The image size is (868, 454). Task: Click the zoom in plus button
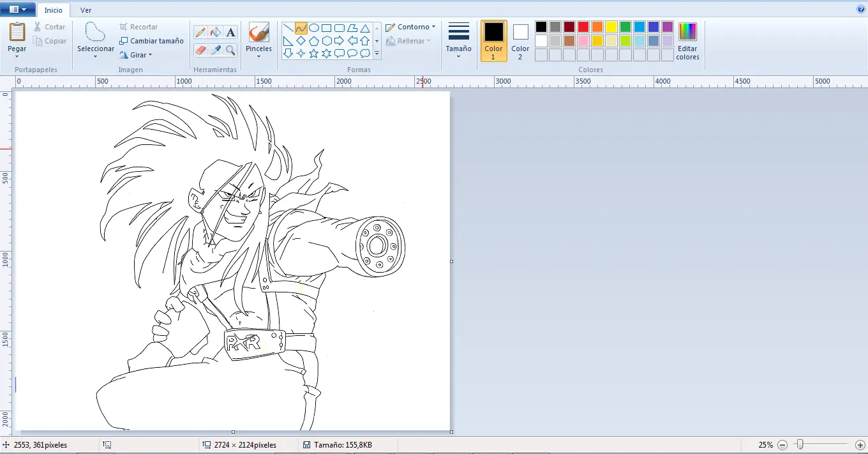(x=860, y=444)
